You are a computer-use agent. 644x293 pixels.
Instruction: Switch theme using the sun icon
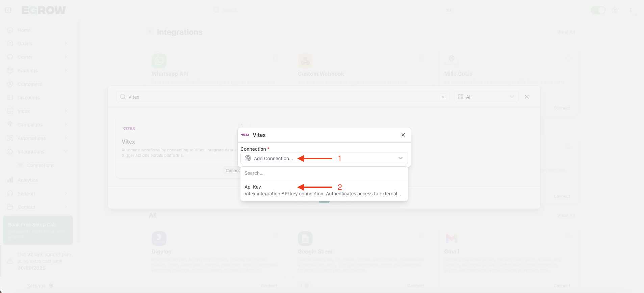(615, 10)
